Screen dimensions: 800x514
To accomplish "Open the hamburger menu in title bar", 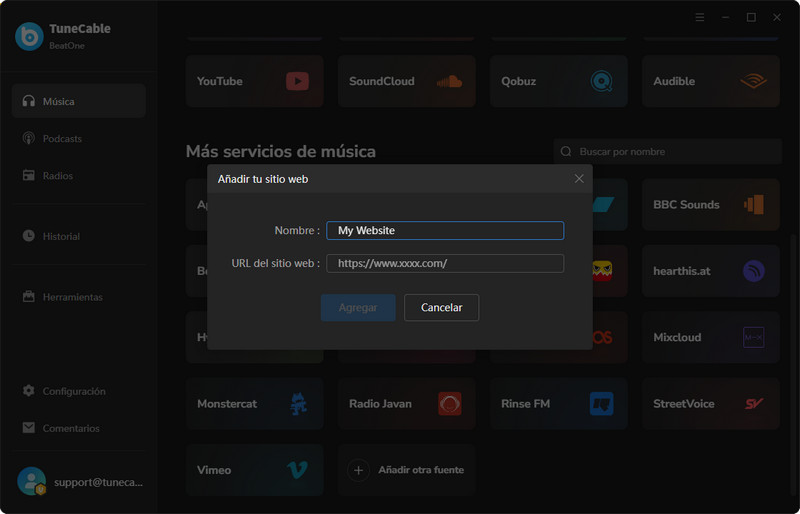I will pyautogui.click(x=700, y=17).
